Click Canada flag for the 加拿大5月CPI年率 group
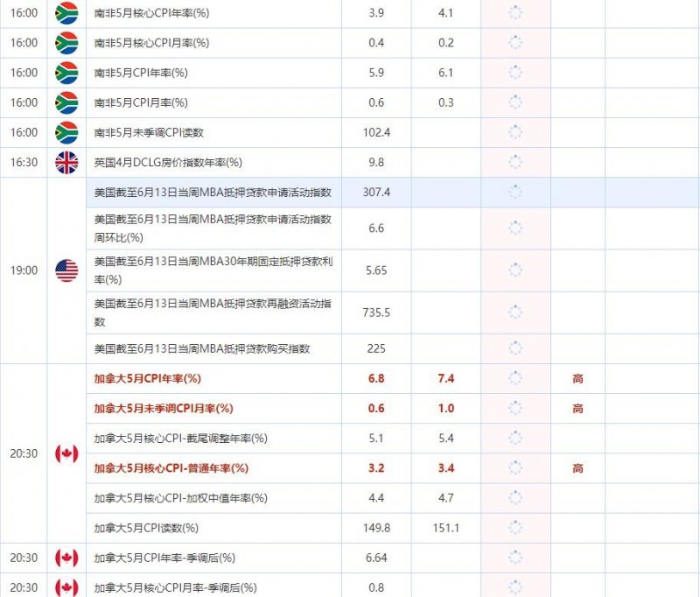Screen dimensions: 700x597 click(66, 453)
